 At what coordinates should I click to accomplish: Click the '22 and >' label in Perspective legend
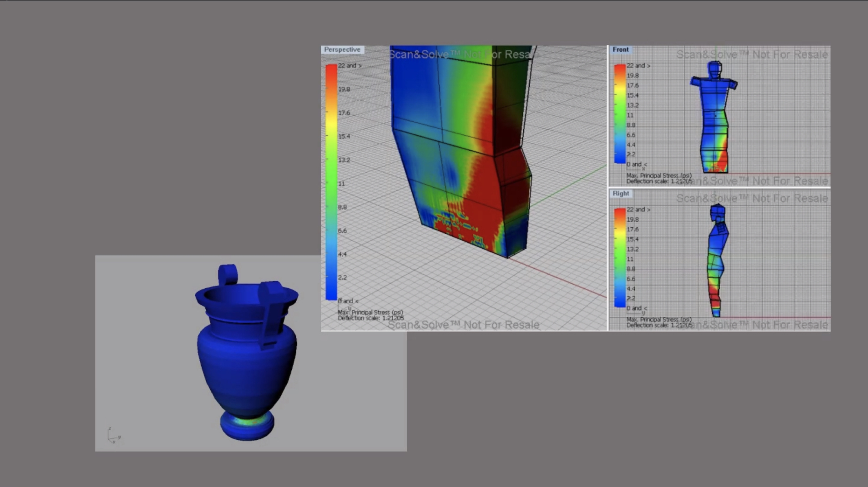(349, 66)
